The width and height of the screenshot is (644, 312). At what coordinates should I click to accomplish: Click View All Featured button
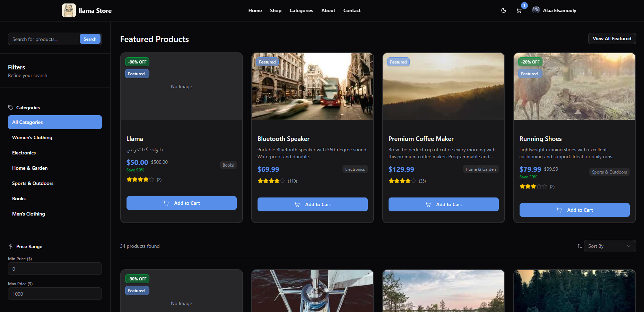coord(612,39)
